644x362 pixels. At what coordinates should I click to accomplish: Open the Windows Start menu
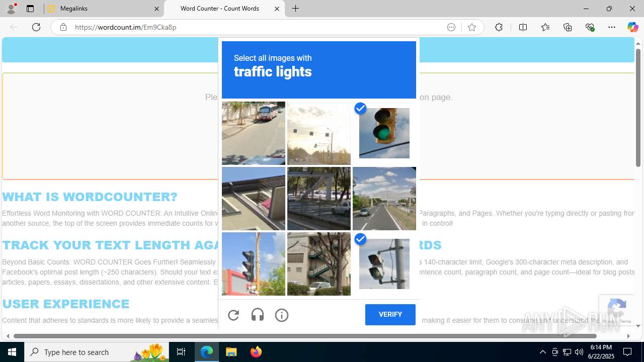point(12,352)
